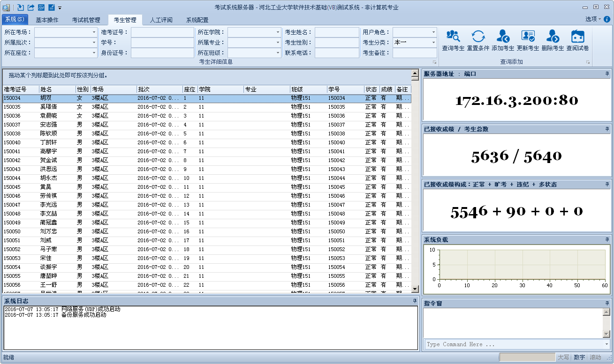Click the quick access export arrow icon
This screenshot has height=364, width=614.
[x=31, y=7]
